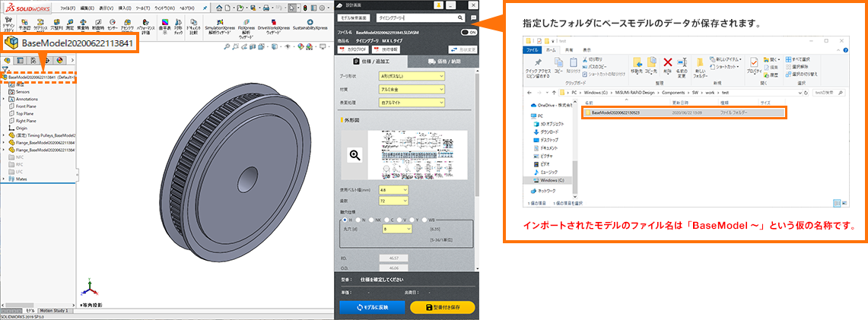Image resolution: width=868 pixels, height=320 pixels.
Task: Click the magnifier icon beside the outline drawing
Action: (x=355, y=155)
